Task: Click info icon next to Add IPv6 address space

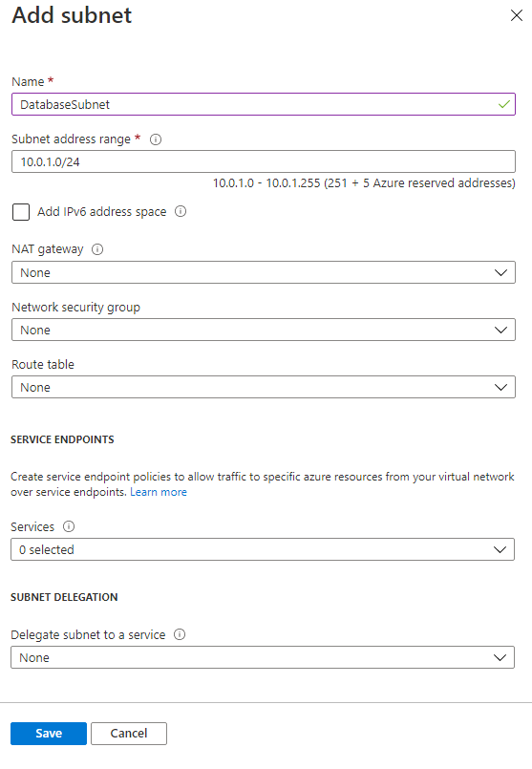Action: tap(181, 211)
